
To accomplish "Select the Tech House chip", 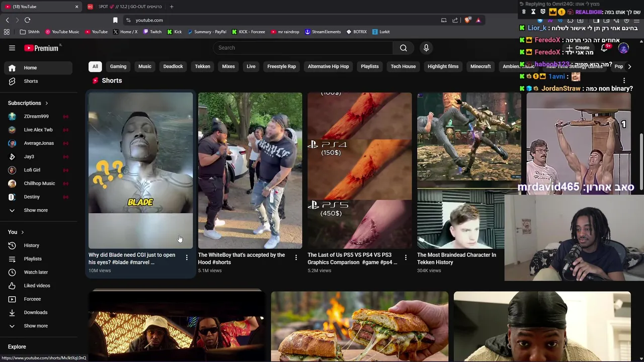I will [x=403, y=66].
